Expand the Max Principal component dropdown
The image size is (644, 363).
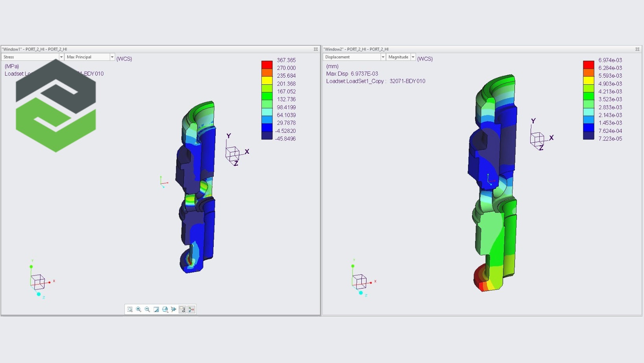112,57
